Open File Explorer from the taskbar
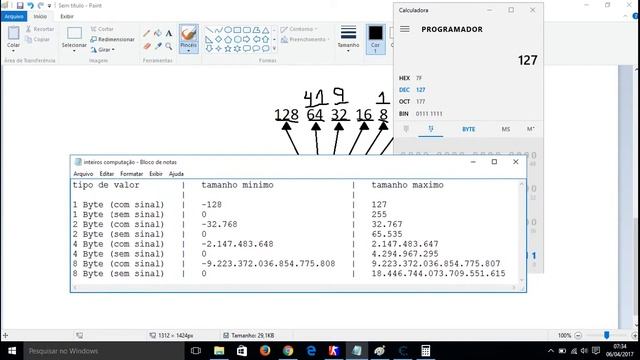The height and width of the screenshot is (360, 640). 219,351
